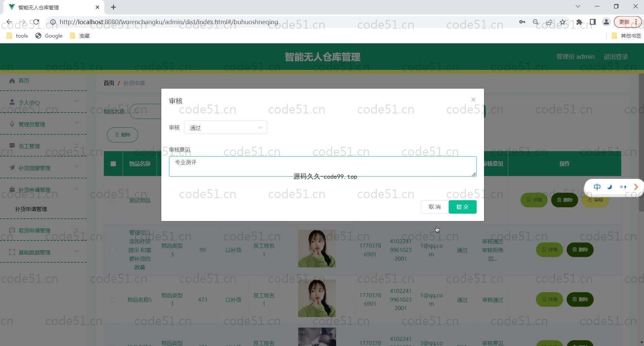The height and width of the screenshot is (346, 644).
Task: Open the password key icon
Action: coord(522,22)
